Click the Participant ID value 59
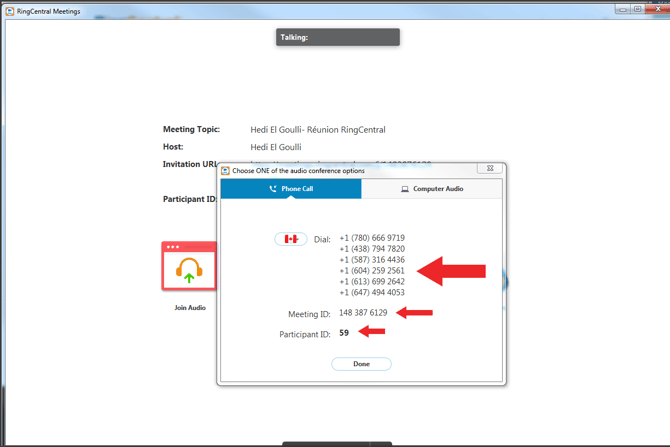The width and height of the screenshot is (670, 447). pyautogui.click(x=344, y=333)
